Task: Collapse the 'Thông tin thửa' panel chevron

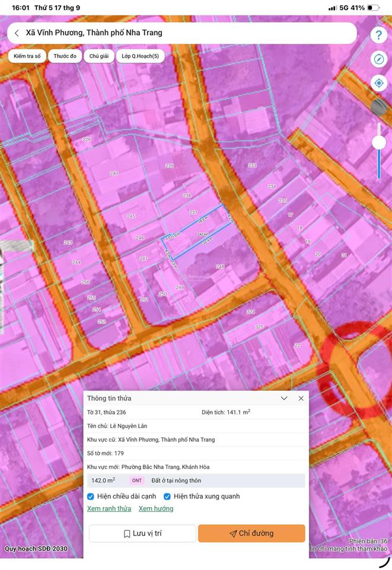Action: coord(284,398)
